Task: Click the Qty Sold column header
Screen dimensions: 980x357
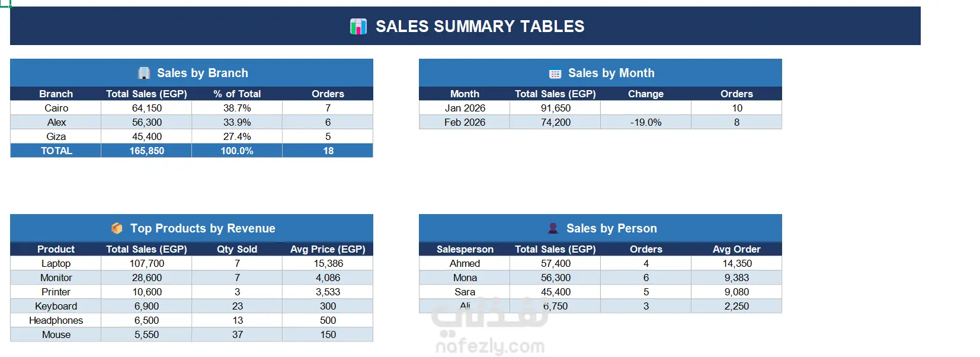Action: tap(237, 249)
